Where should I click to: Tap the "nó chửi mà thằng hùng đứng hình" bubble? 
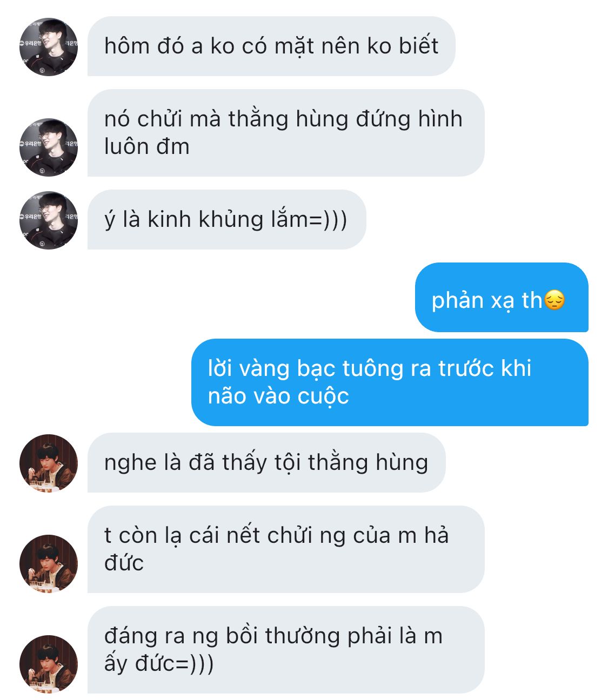point(286,133)
